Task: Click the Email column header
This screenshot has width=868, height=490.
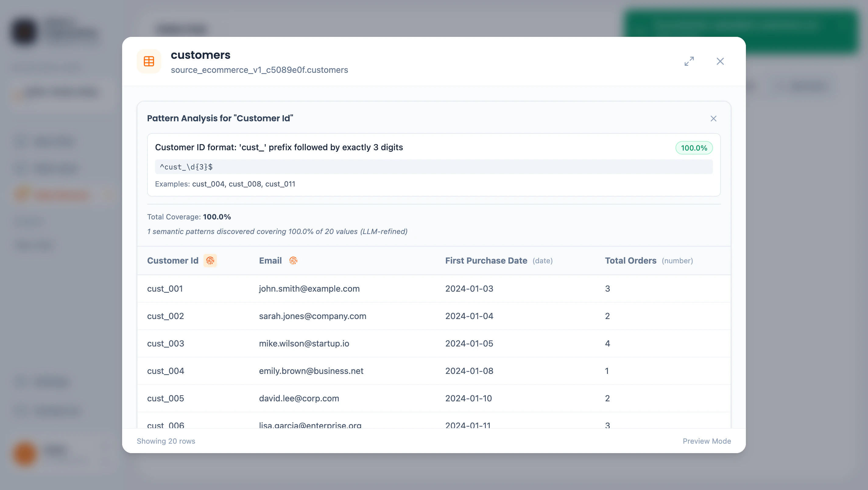Action: (270, 261)
